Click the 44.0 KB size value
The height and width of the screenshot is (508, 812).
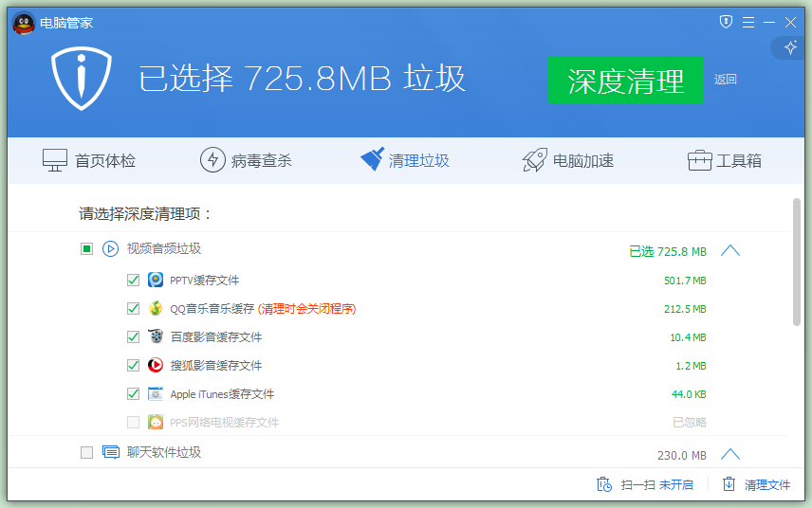[x=689, y=394]
